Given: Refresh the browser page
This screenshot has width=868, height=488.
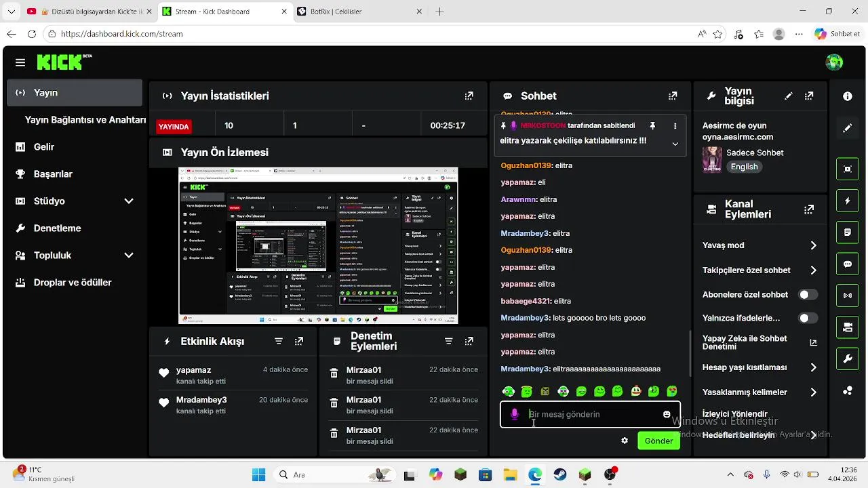Looking at the screenshot, I should (32, 34).
